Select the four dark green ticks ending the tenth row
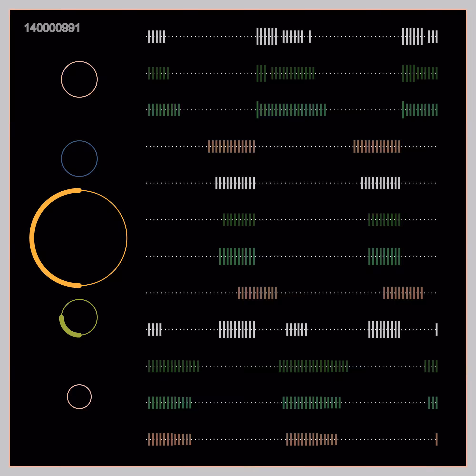This screenshot has width=476, height=476. coord(431,366)
